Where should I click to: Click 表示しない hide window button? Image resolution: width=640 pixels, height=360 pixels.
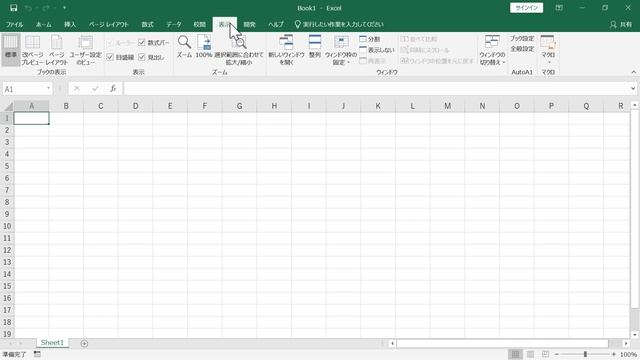[x=377, y=50]
